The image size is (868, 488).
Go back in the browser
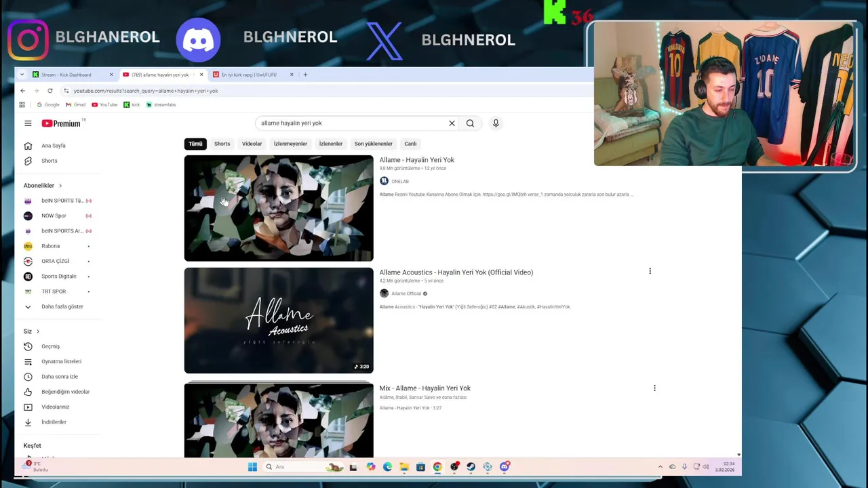coord(22,91)
